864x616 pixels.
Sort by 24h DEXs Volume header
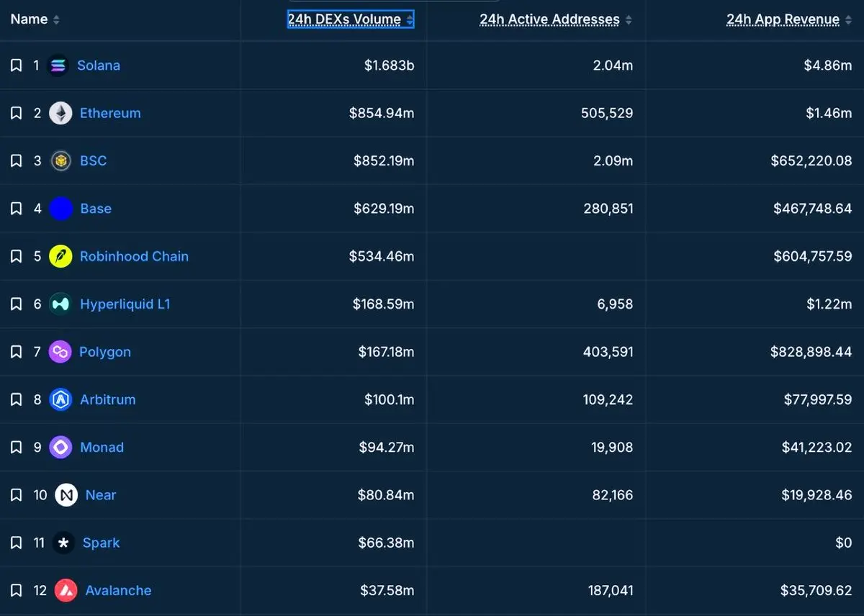(x=351, y=19)
